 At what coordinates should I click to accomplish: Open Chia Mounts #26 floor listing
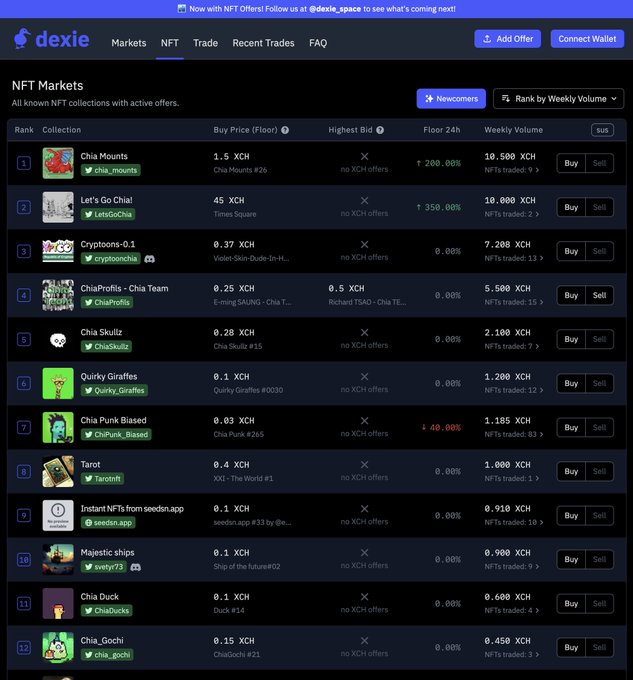(x=240, y=170)
